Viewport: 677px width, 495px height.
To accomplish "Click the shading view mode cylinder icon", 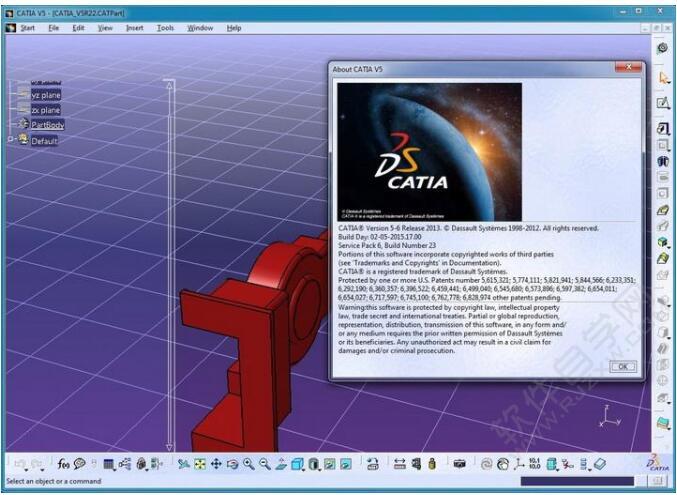I will point(313,464).
